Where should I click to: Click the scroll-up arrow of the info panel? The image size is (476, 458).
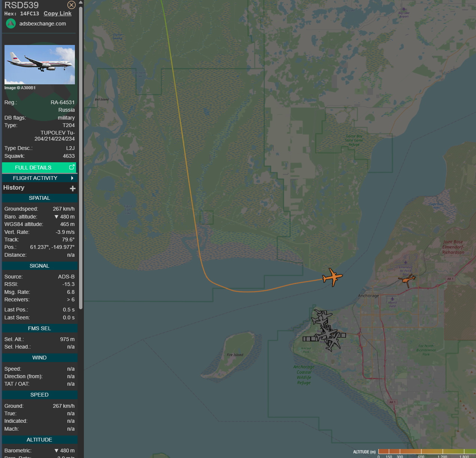point(81,2)
